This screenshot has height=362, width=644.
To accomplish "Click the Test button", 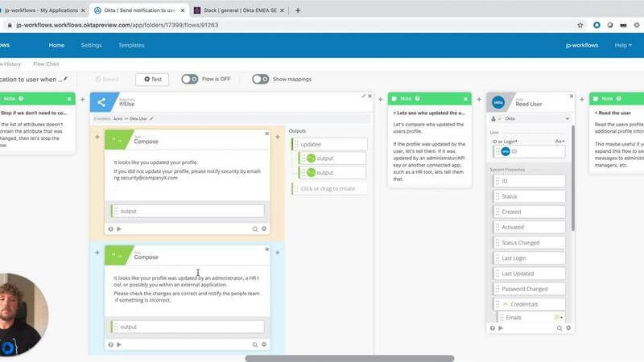I will coord(152,79).
